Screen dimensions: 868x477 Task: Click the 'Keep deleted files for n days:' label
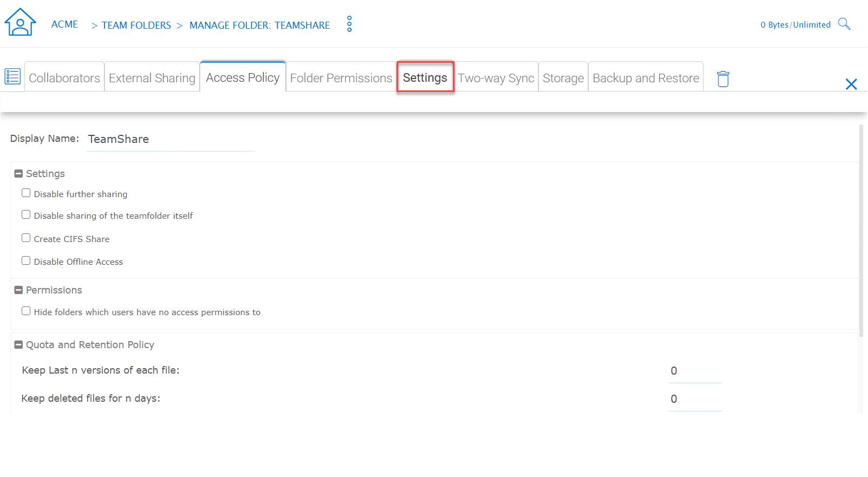click(x=91, y=398)
